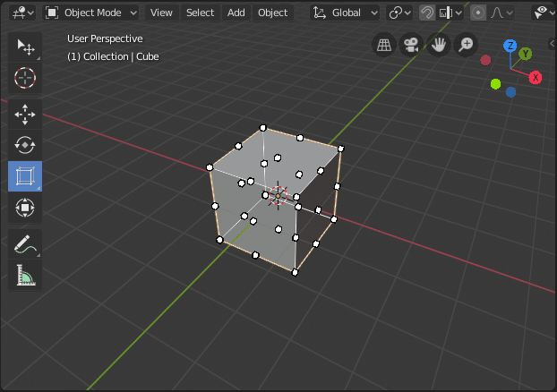Viewport: 557px width, 392px height.
Task: Open the Add menu
Action: (236, 13)
